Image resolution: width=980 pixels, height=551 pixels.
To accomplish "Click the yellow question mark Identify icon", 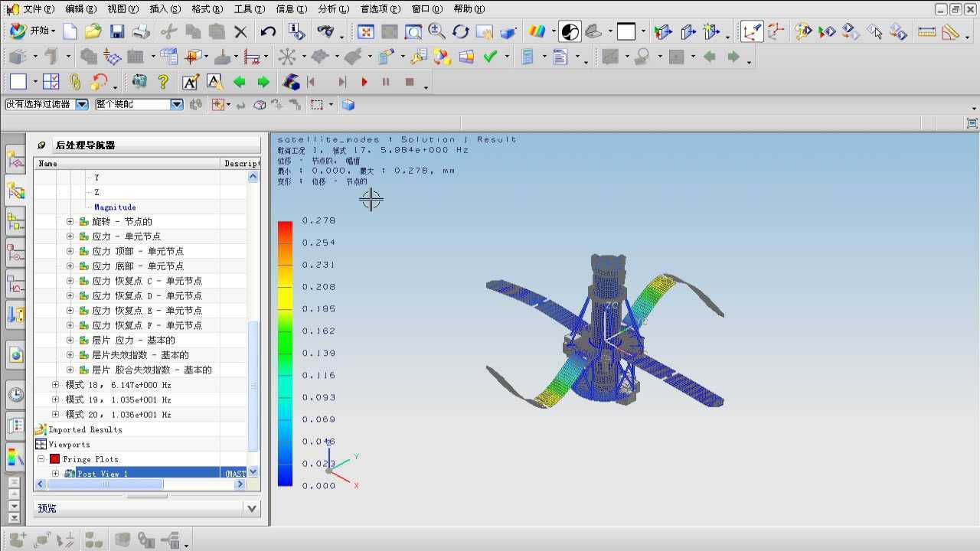I will click(x=162, y=82).
